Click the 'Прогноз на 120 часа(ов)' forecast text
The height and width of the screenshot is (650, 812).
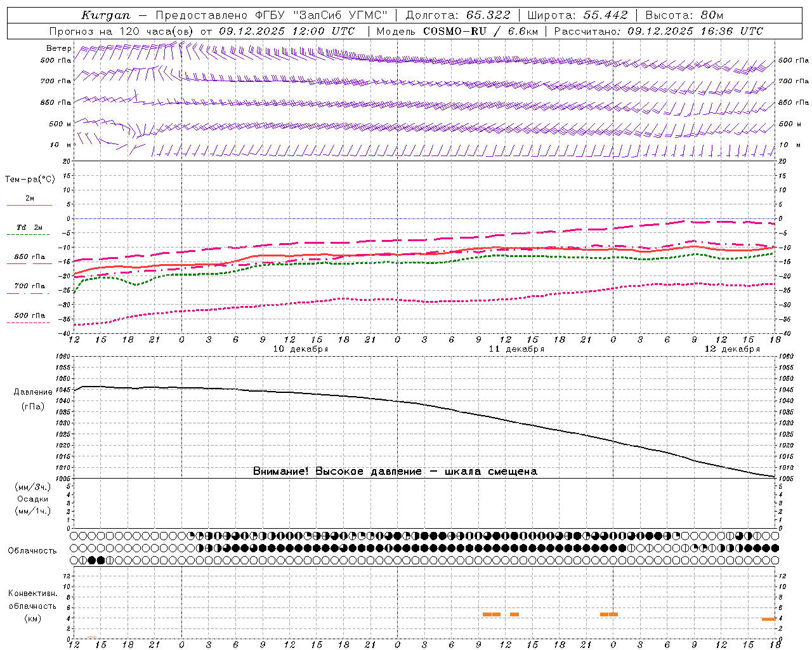[x=122, y=31]
